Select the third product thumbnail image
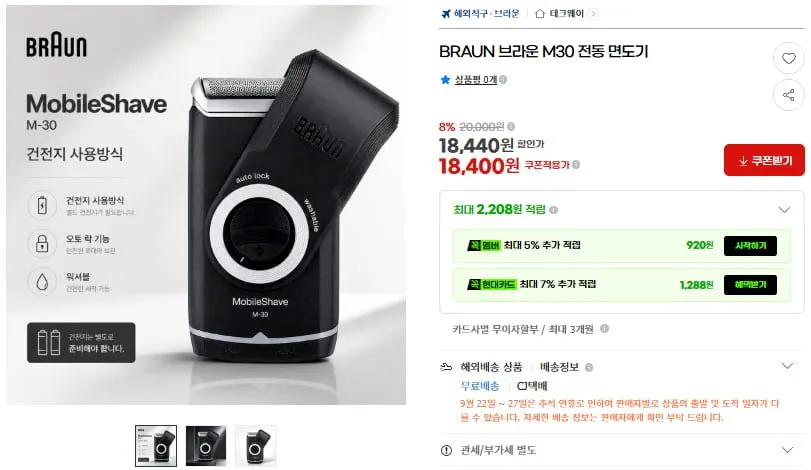Screen dimensions: 811x470 click(x=256, y=446)
